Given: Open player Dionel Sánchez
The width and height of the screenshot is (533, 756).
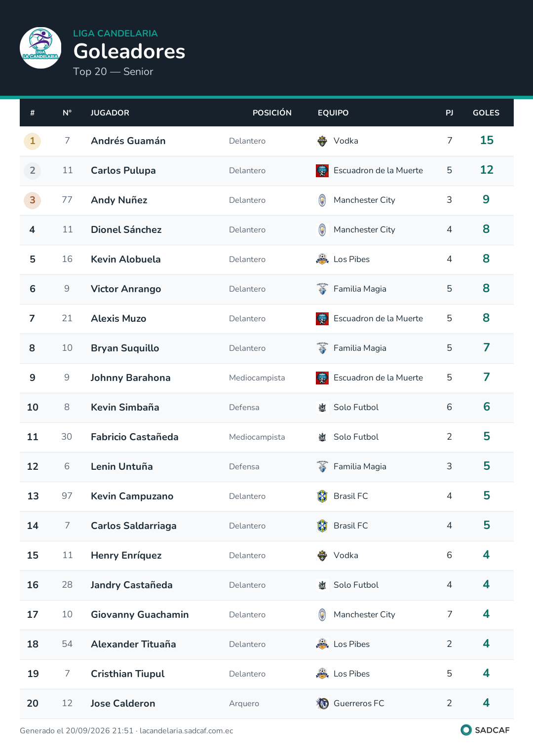Looking at the screenshot, I should (x=126, y=229).
